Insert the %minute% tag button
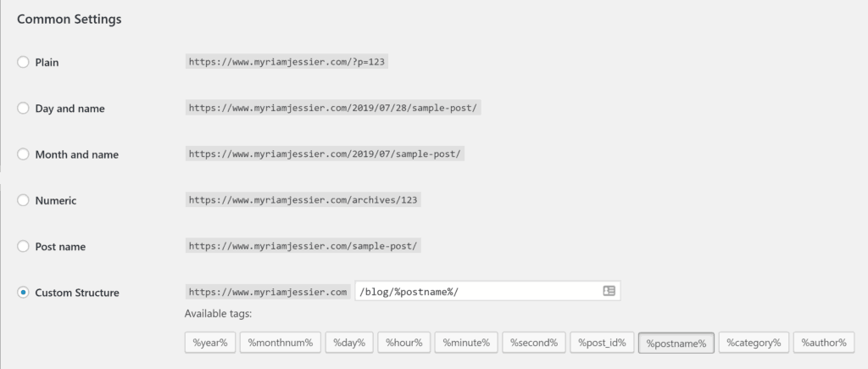Image resolution: width=868 pixels, height=369 pixels. 466,343
